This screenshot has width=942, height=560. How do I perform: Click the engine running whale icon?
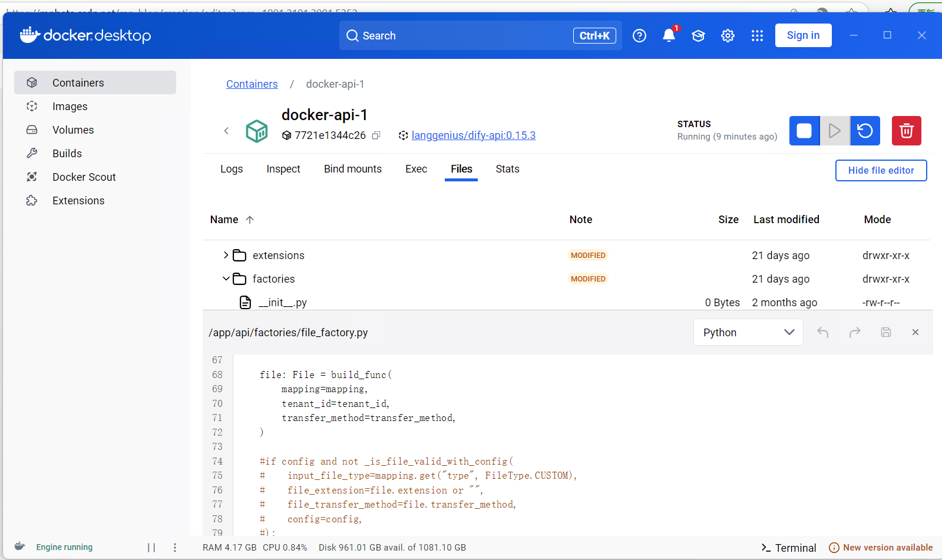pos(19,546)
